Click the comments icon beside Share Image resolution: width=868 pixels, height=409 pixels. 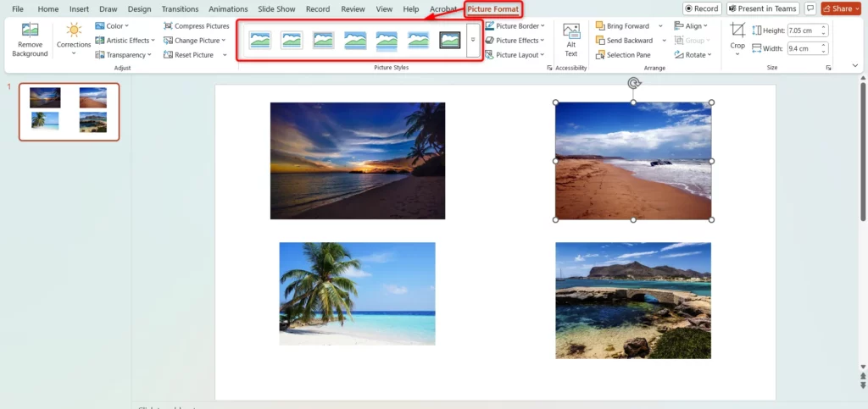(810, 8)
